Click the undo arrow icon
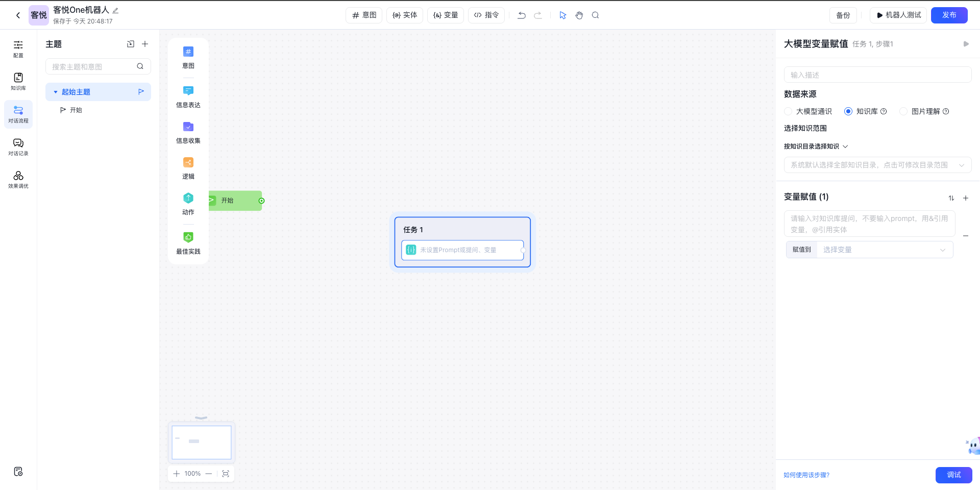The width and height of the screenshot is (980, 490). (521, 15)
